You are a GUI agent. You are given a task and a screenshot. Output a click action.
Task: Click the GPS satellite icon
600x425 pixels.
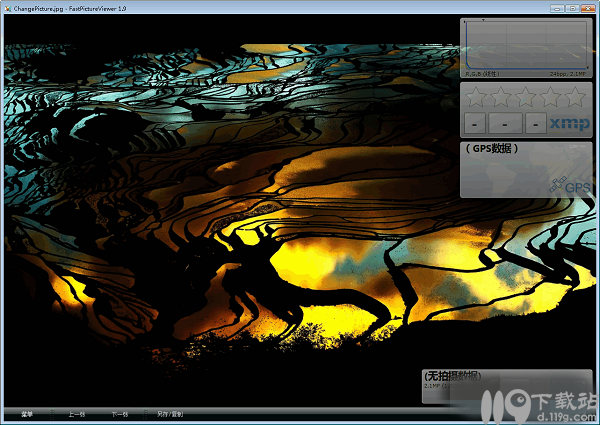click(558, 184)
